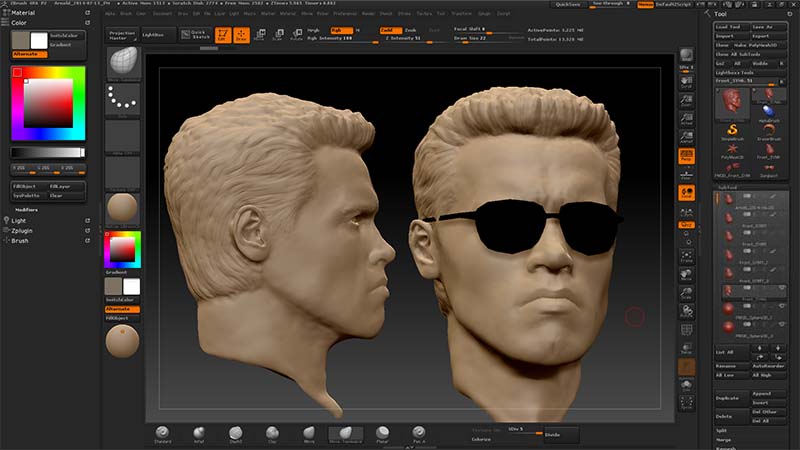Toggle the Floor grid button
This screenshot has height=450, width=800.
(x=686, y=174)
